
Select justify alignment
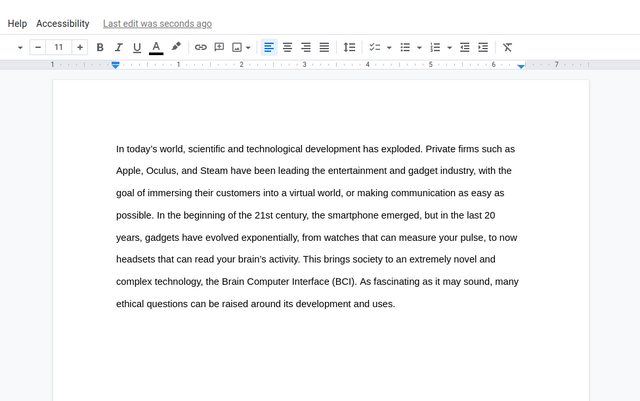[324, 47]
